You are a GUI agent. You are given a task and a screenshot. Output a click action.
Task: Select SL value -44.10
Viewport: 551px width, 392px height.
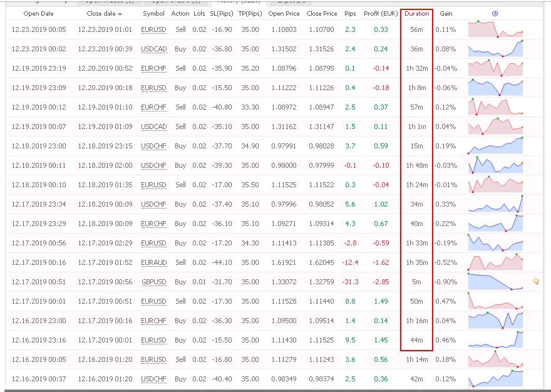(222, 262)
